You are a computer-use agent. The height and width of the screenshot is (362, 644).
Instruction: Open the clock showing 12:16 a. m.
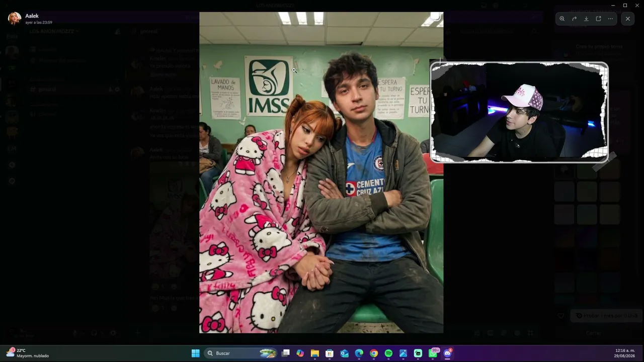click(625, 353)
